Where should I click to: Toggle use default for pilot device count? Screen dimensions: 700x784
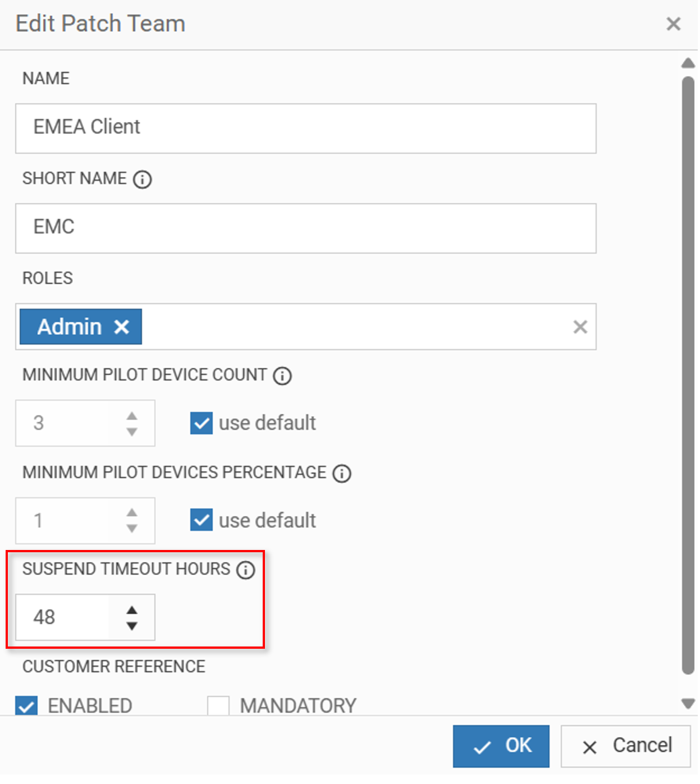pyautogui.click(x=201, y=423)
